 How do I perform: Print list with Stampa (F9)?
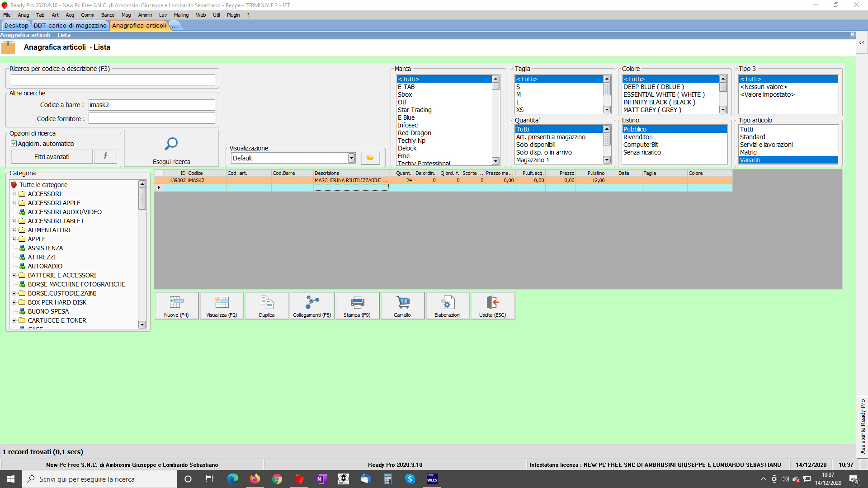pos(357,306)
